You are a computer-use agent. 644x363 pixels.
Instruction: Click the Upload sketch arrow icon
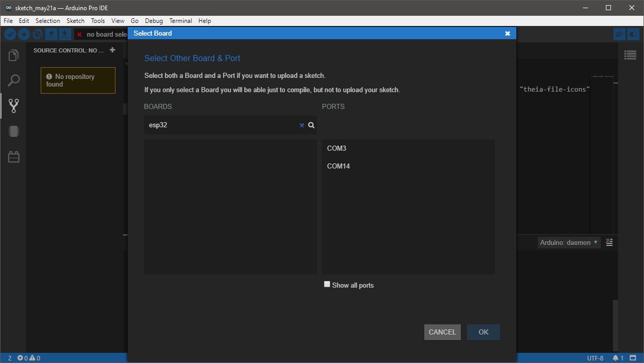[24, 34]
